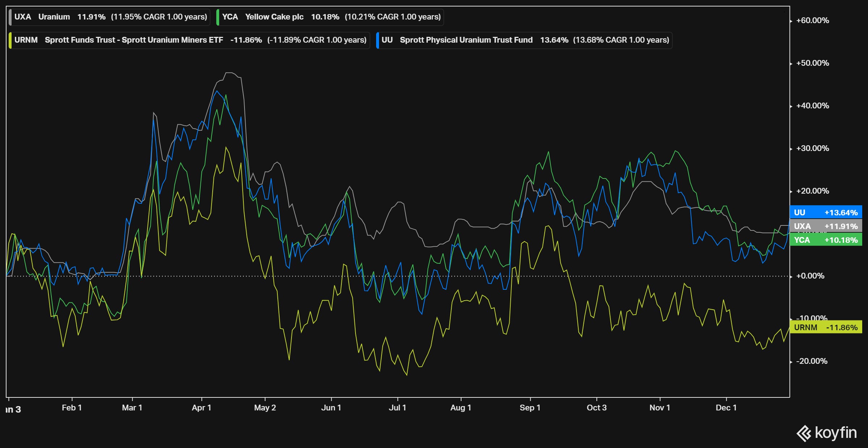Click the yellow URNM color bar
Viewport: 868px width, 448px height.
coord(10,40)
